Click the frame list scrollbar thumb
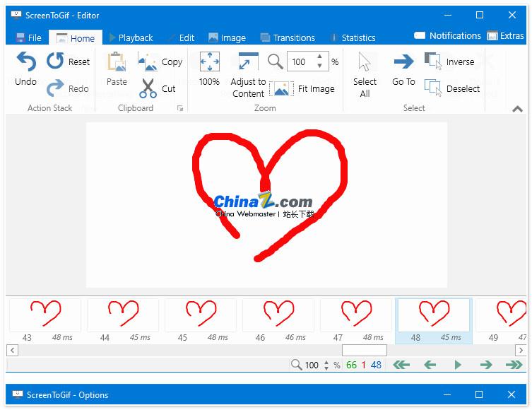The height and width of the screenshot is (410, 532). [x=365, y=350]
